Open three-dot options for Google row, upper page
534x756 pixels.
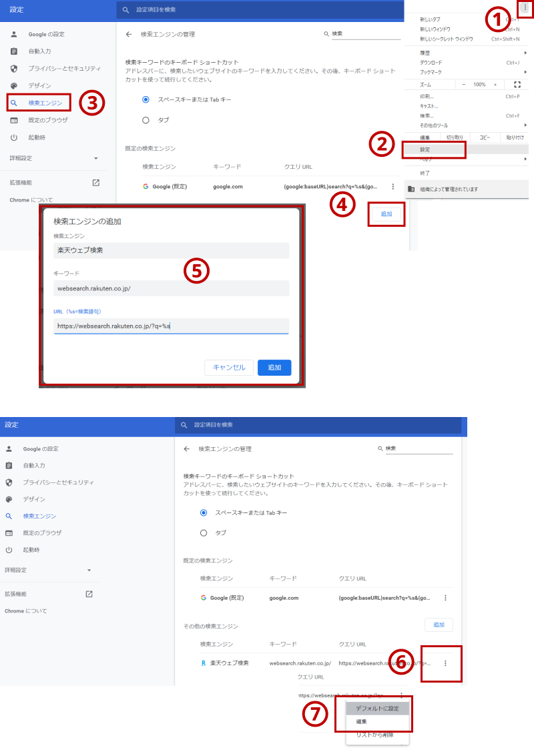tap(393, 187)
